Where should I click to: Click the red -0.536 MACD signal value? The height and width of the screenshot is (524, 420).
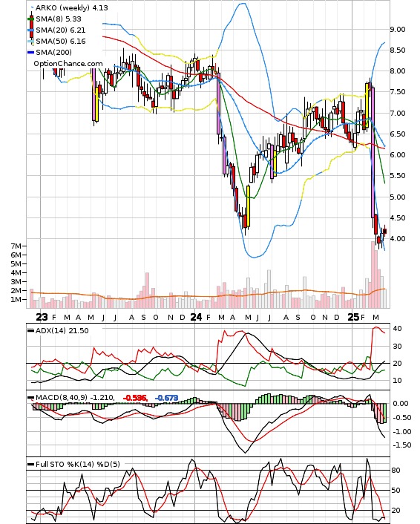[135, 398]
